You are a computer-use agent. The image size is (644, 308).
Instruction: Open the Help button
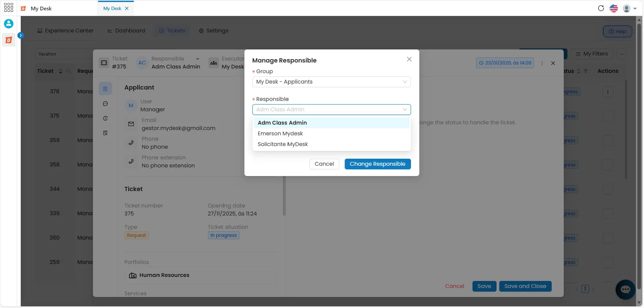(x=617, y=31)
